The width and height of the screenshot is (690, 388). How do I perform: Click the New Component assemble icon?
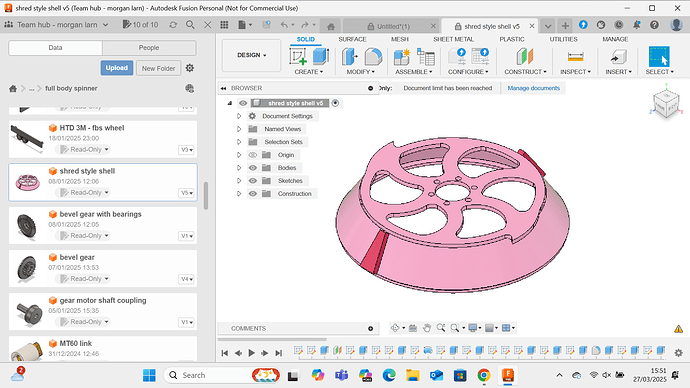402,57
